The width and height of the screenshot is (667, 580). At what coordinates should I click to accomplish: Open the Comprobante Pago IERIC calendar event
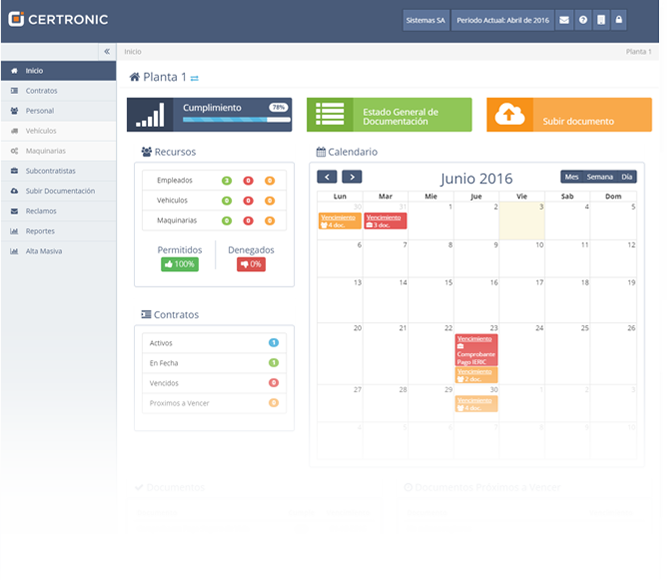pos(476,354)
